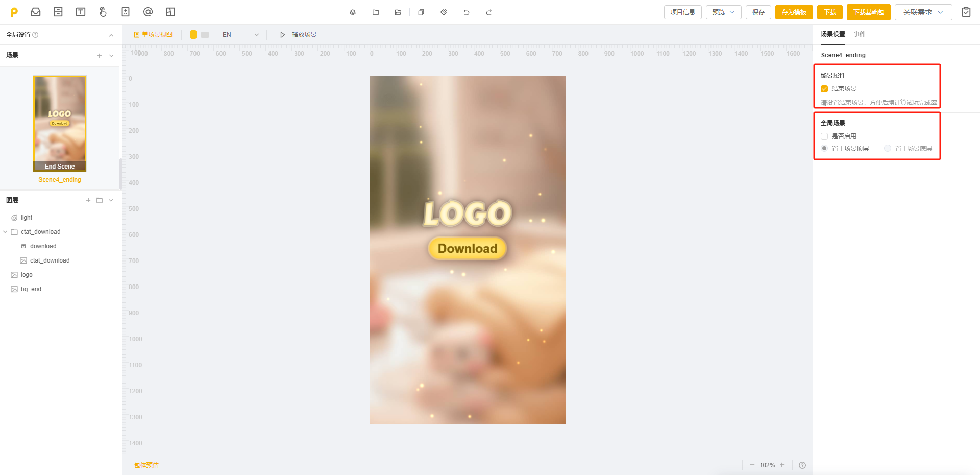
Task: Click the redo arrow icon
Action: coord(489,12)
